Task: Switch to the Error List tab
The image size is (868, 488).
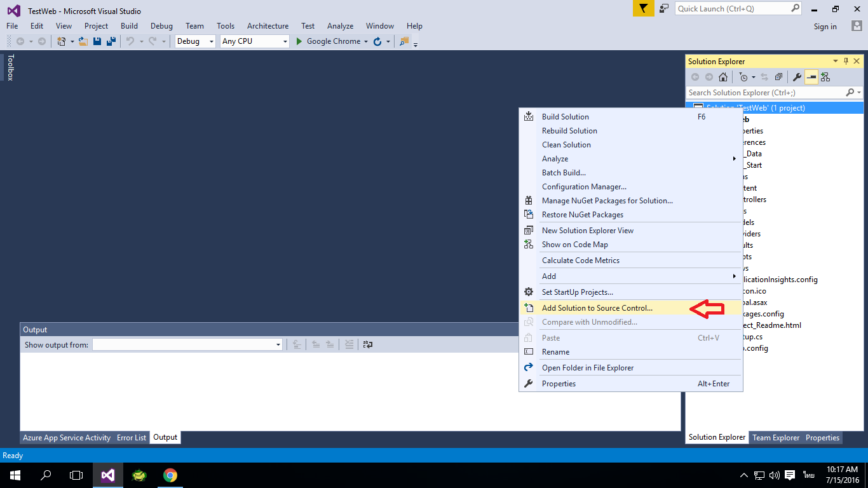Action: [132, 438]
